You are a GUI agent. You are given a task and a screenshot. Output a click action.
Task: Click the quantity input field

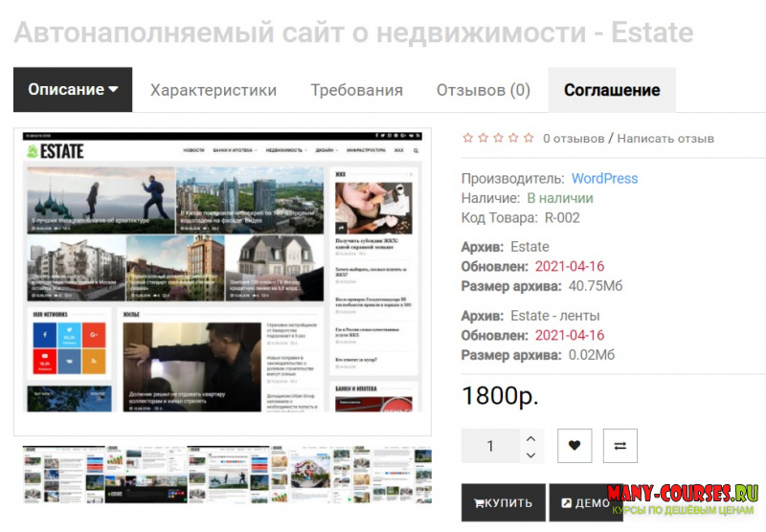(x=491, y=446)
